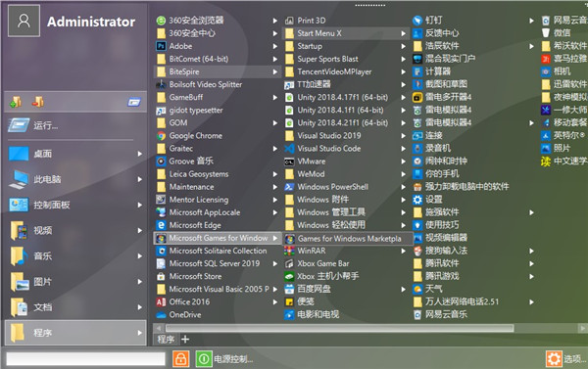The width and height of the screenshot is (588, 369).
Task: Open the 360安全浏览器 browser icon
Action: 161,21
